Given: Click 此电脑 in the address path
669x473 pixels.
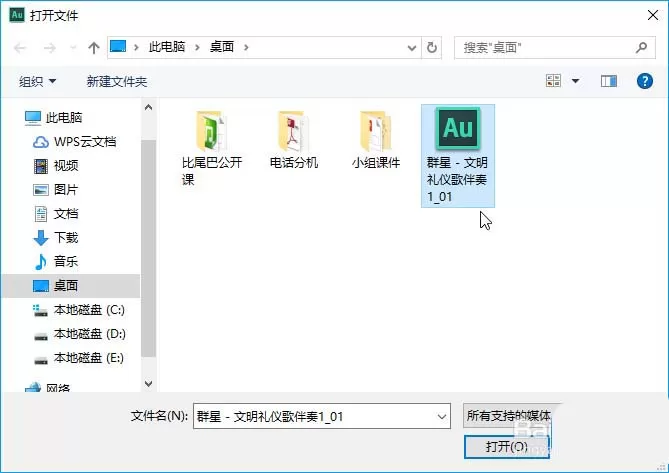Looking at the screenshot, I should [167, 46].
